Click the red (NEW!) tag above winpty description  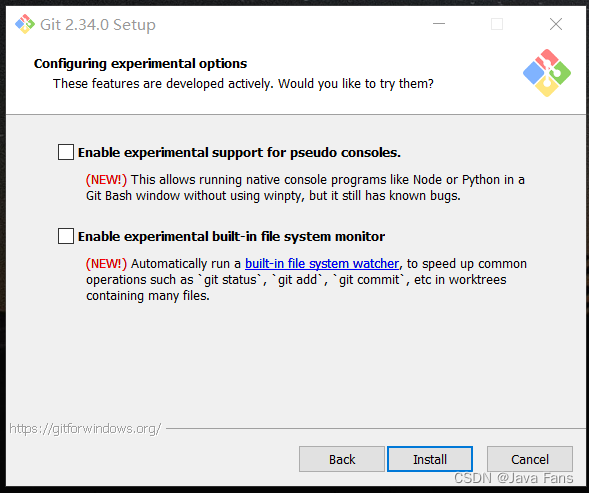pyautogui.click(x=106, y=180)
